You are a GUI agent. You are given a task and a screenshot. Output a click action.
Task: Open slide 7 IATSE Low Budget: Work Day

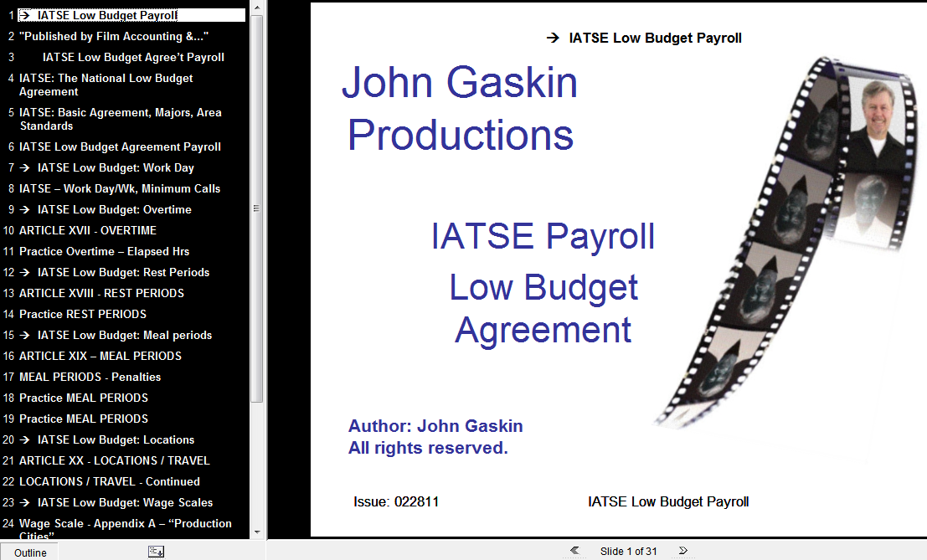tap(106, 167)
